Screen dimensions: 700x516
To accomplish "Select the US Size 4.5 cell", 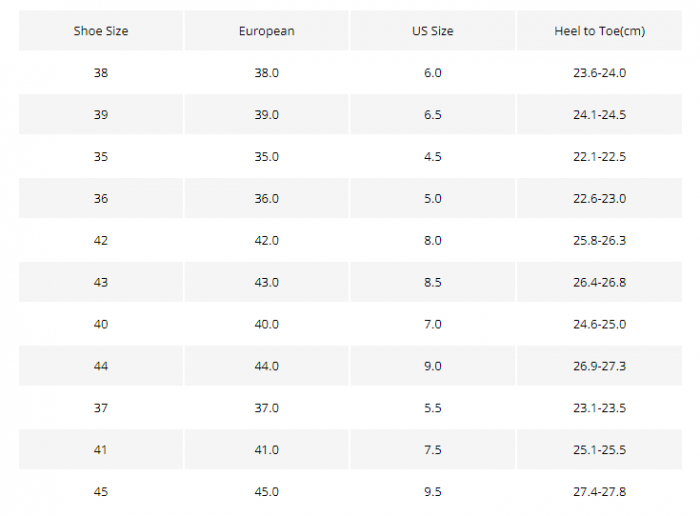I will coord(432,157).
